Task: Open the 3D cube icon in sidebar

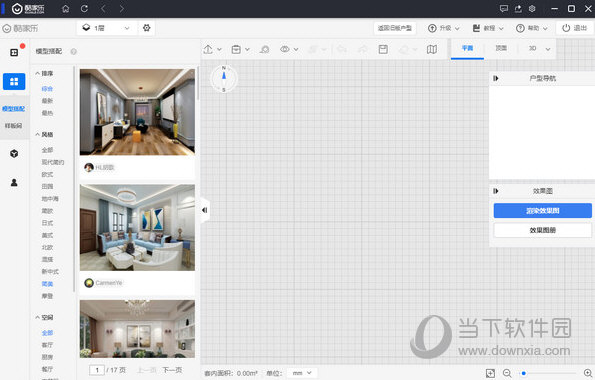Action: coord(14,153)
